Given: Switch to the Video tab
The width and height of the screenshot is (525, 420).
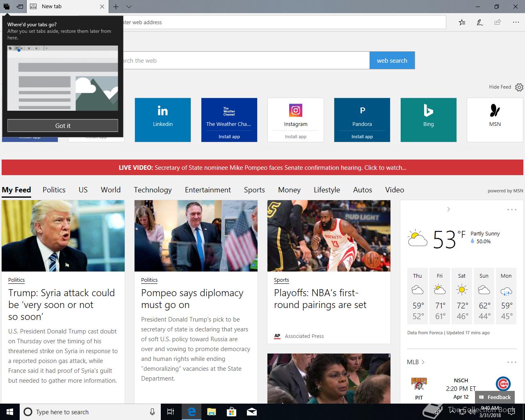Looking at the screenshot, I should coord(395,190).
